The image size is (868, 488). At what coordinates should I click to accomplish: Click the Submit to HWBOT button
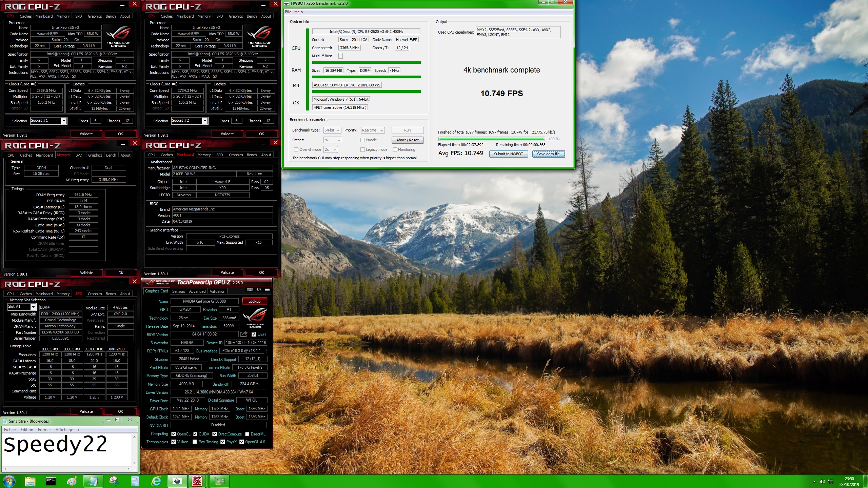tap(508, 154)
